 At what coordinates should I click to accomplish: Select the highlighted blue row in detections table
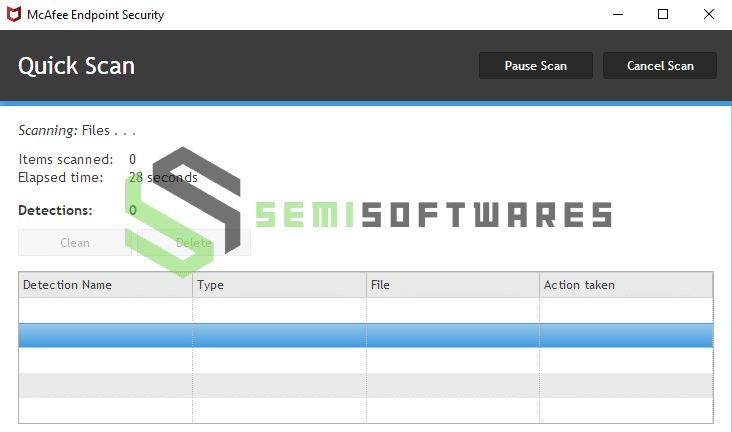(x=366, y=335)
